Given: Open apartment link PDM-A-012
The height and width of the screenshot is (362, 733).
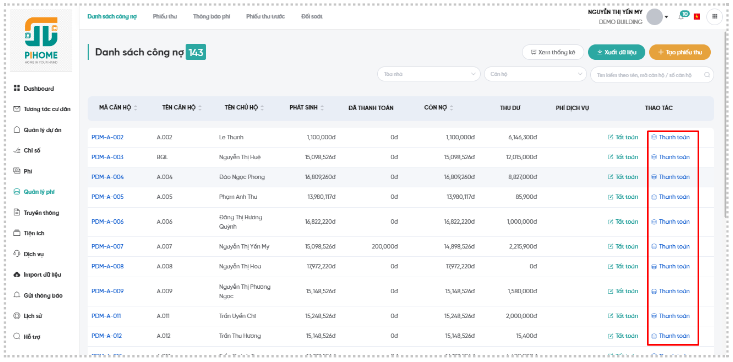Looking at the screenshot, I should click(107, 336).
